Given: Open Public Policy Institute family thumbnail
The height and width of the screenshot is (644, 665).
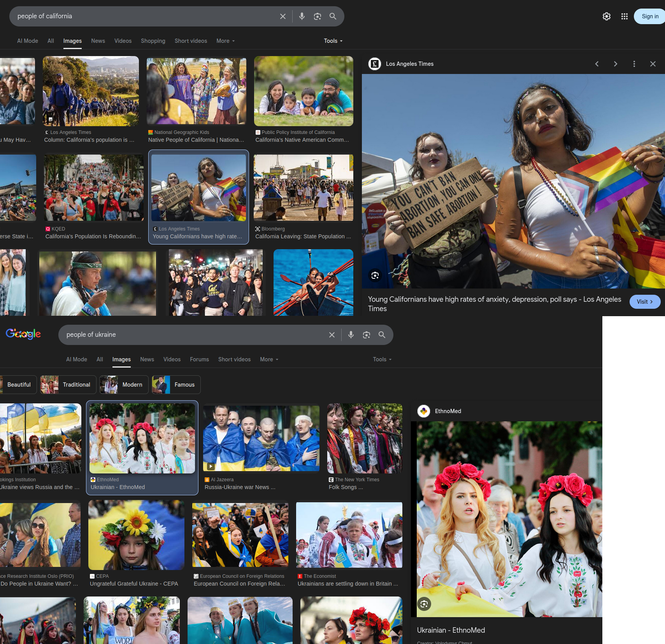Looking at the screenshot, I should (304, 91).
